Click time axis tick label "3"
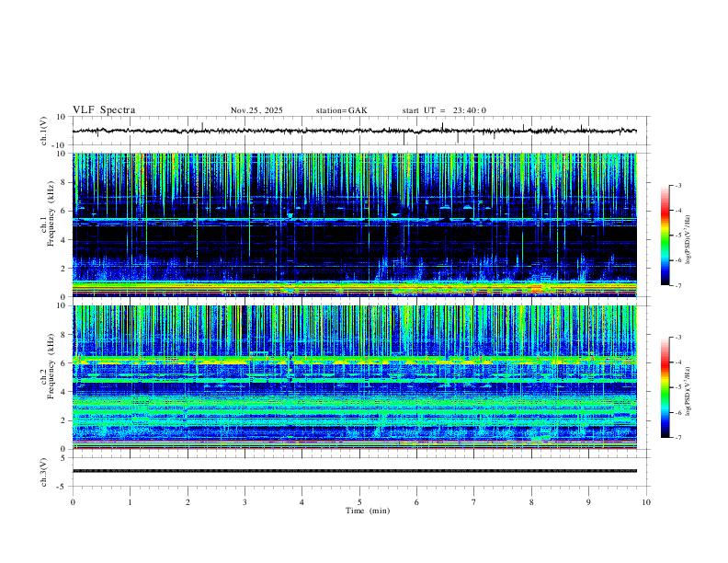Screen dimensions: 728x563 (245, 502)
